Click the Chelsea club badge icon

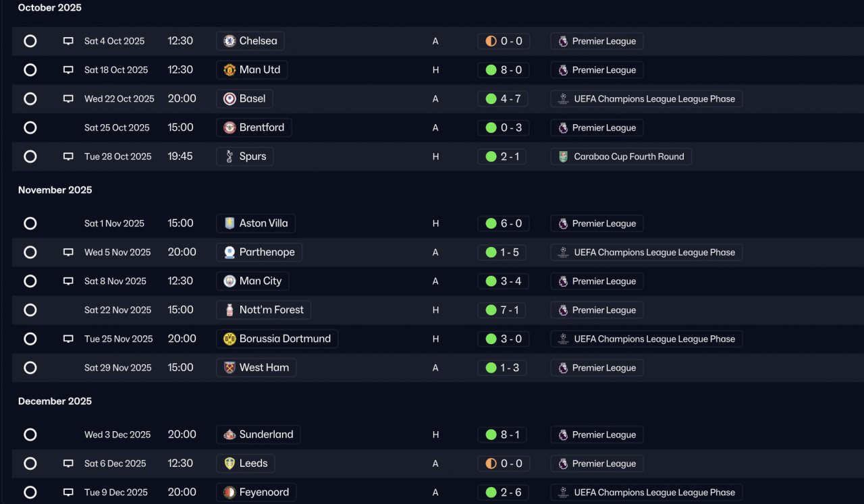pyautogui.click(x=230, y=41)
